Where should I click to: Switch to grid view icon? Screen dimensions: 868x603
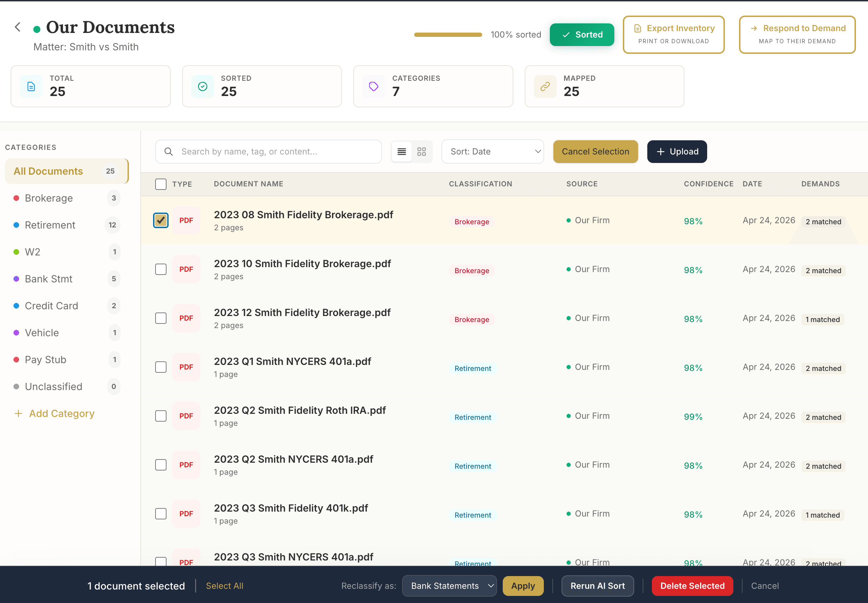pyautogui.click(x=422, y=152)
